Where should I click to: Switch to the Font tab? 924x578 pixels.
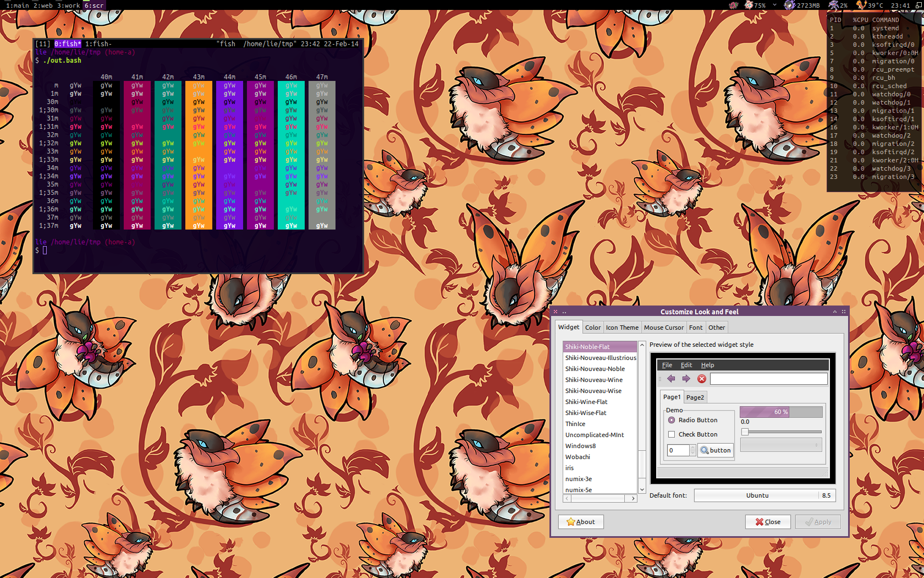point(696,328)
